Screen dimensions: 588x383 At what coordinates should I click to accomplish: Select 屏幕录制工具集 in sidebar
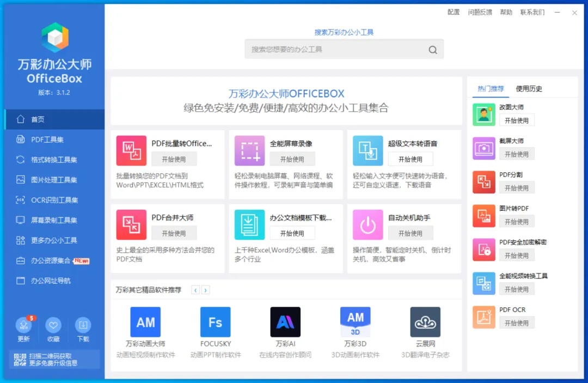tap(55, 220)
